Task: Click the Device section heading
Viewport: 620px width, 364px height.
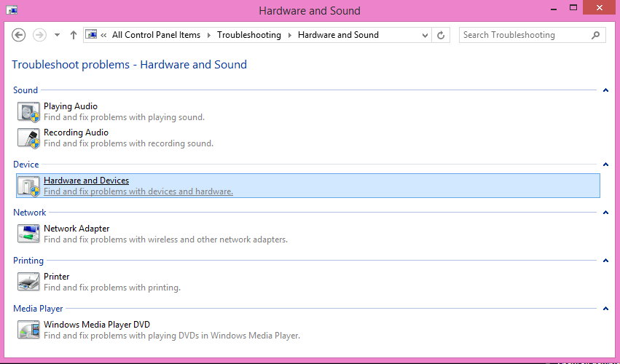Action: (25, 165)
